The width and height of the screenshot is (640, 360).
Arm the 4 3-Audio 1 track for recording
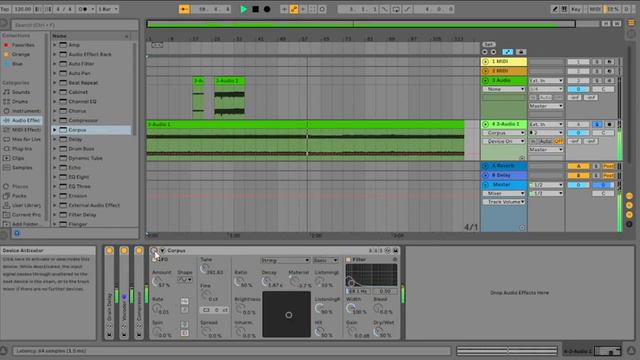pos(609,124)
